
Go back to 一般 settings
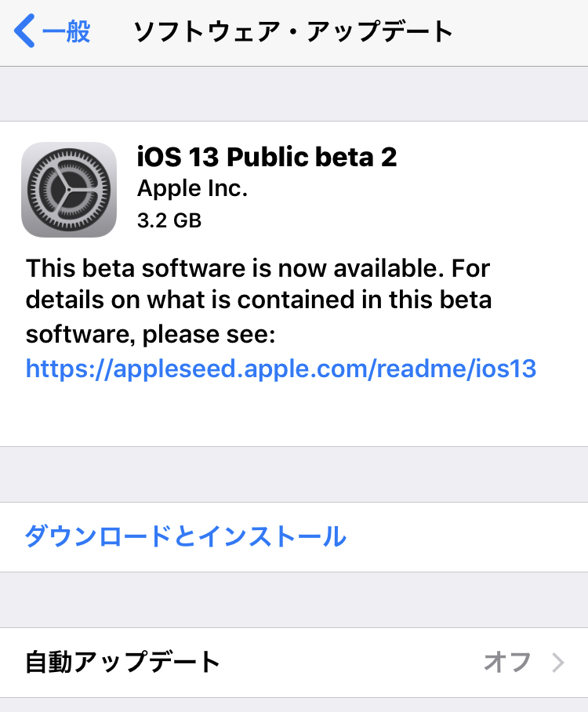pyautogui.click(x=66, y=32)
